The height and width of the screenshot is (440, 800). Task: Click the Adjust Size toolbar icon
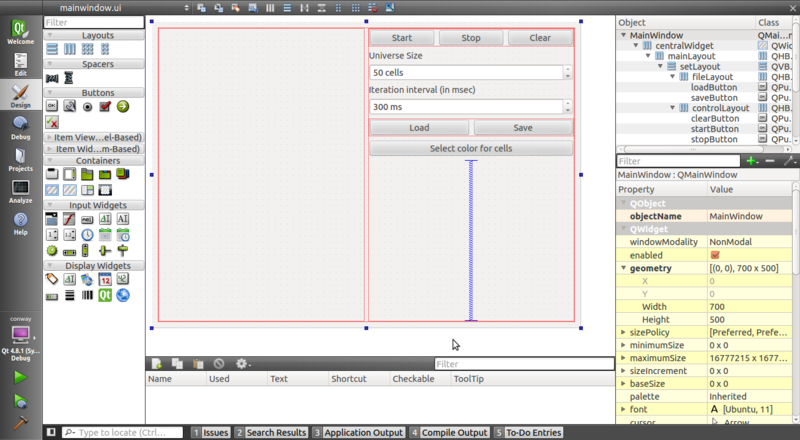390,8
